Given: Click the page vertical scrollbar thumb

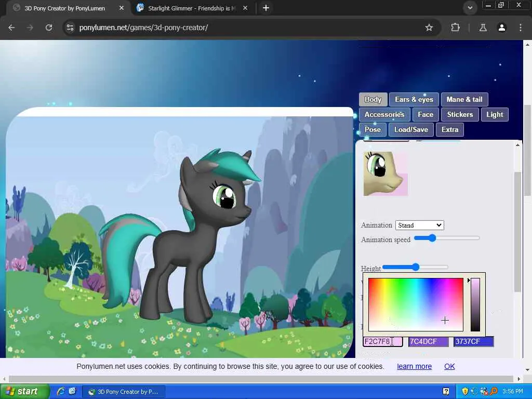Looking at the screenshot, I should (x=527, y=150).
